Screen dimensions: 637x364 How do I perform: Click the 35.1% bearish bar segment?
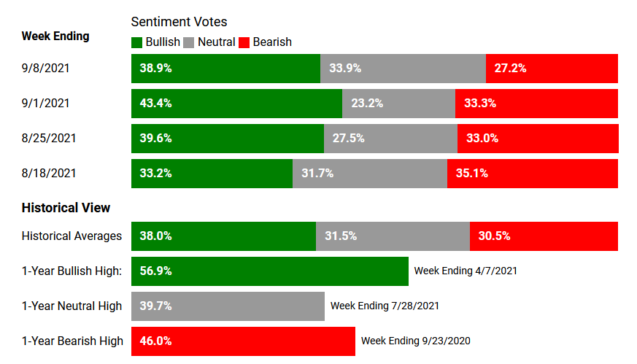[533, 174]
